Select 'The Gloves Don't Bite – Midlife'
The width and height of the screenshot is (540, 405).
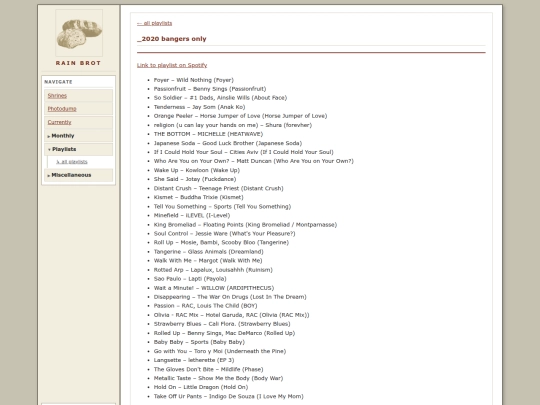click(x=208, y=369)
